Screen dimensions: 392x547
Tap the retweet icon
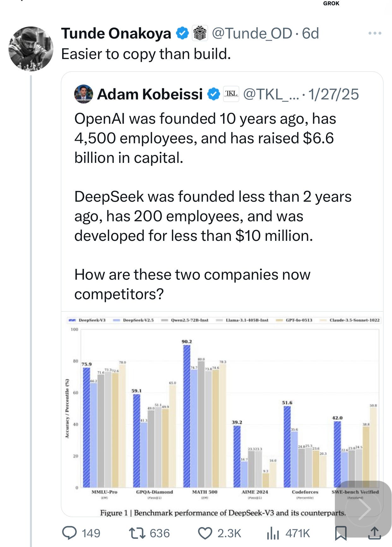point(137,533)
